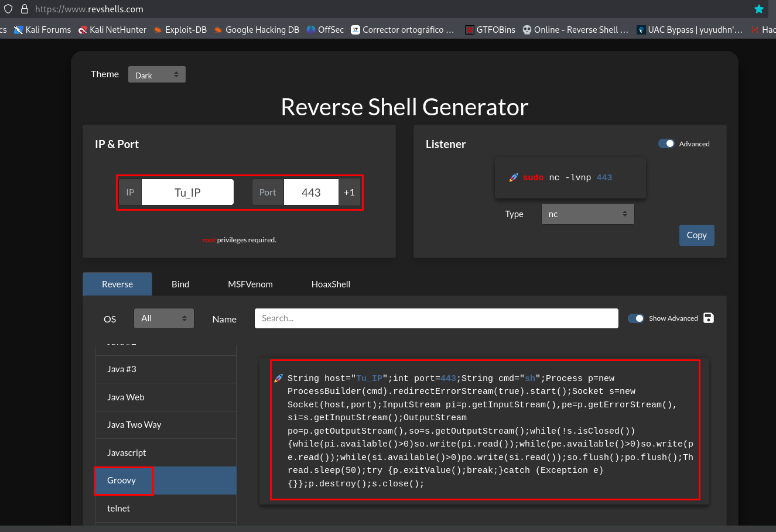Open the GTFOBins bookmark
This screenshot has height=532, width=776.
point(490,29)
